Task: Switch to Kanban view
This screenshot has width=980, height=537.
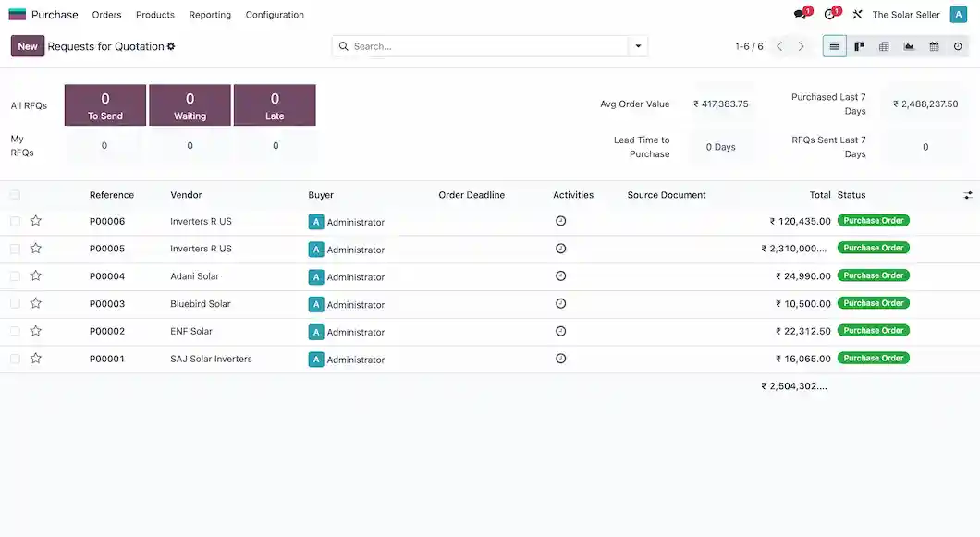Action: point(859,45)
